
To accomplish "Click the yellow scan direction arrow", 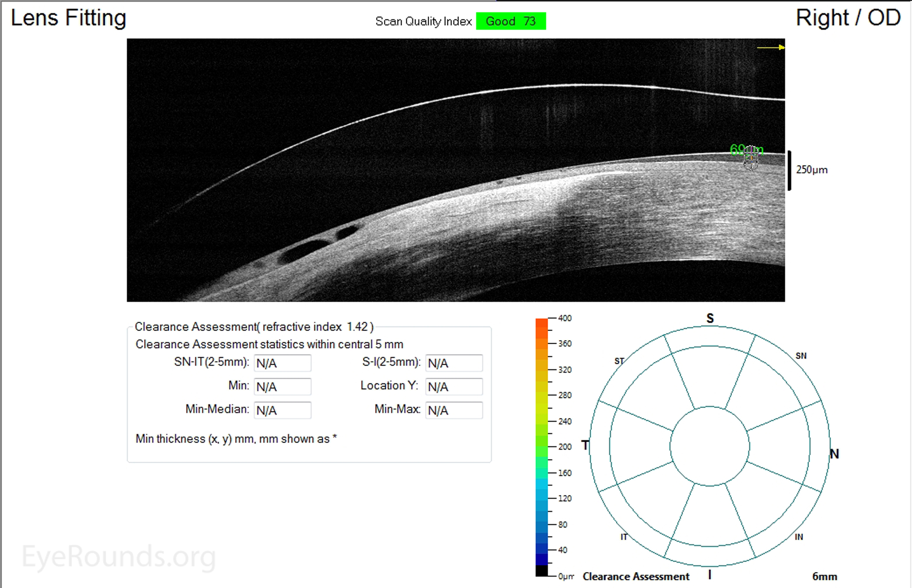I will tap(771, 47).
